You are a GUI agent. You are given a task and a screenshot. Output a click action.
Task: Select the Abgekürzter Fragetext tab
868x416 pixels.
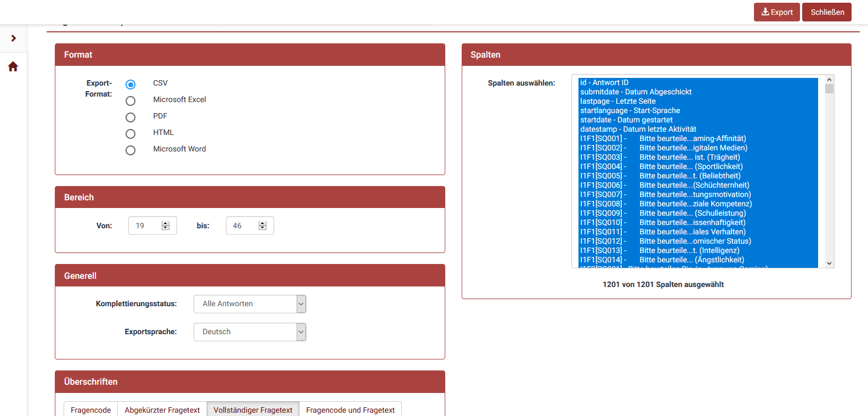[x=162, y=410]
